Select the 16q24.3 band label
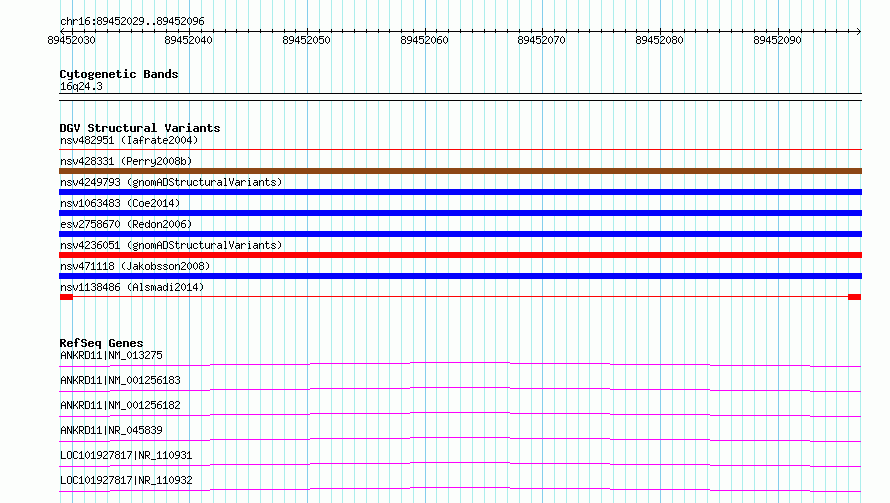890x503 pixels. coord(81,86)
